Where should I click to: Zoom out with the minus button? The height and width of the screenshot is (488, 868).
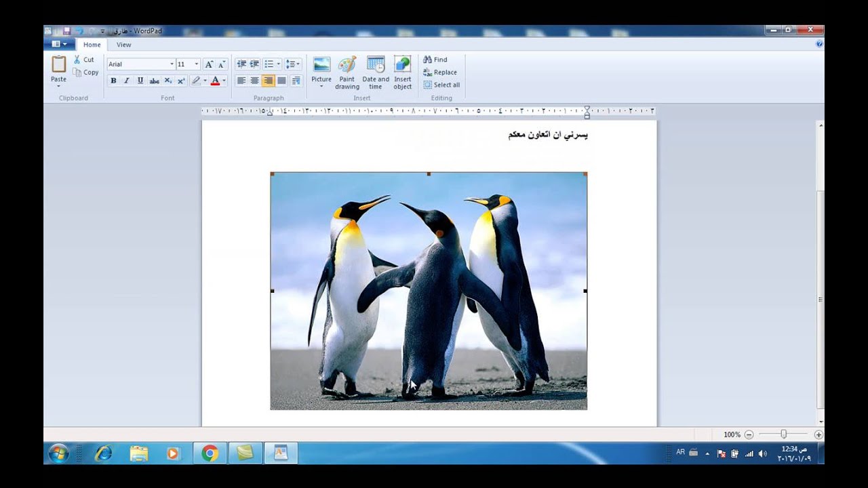(x=749, y=434)
